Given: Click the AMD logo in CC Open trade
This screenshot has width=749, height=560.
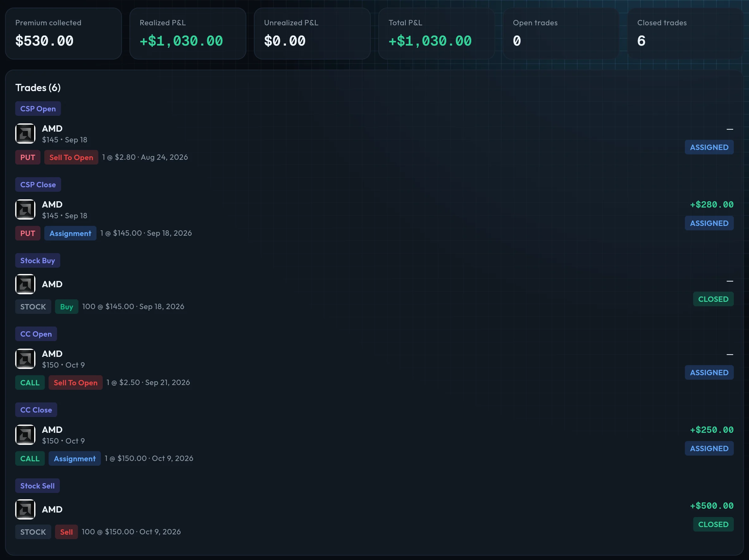Looking at the screenshot, I should (25, 359).
